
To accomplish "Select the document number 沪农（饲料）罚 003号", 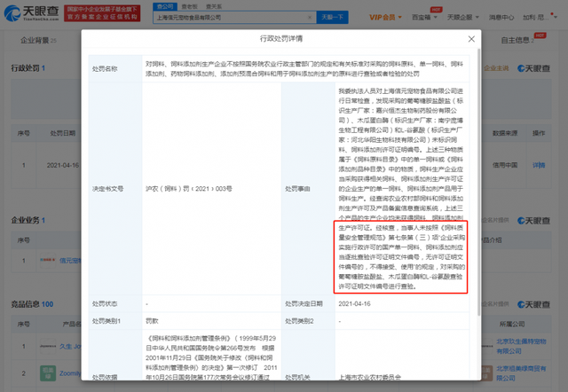I will click(x=189, y=189).
